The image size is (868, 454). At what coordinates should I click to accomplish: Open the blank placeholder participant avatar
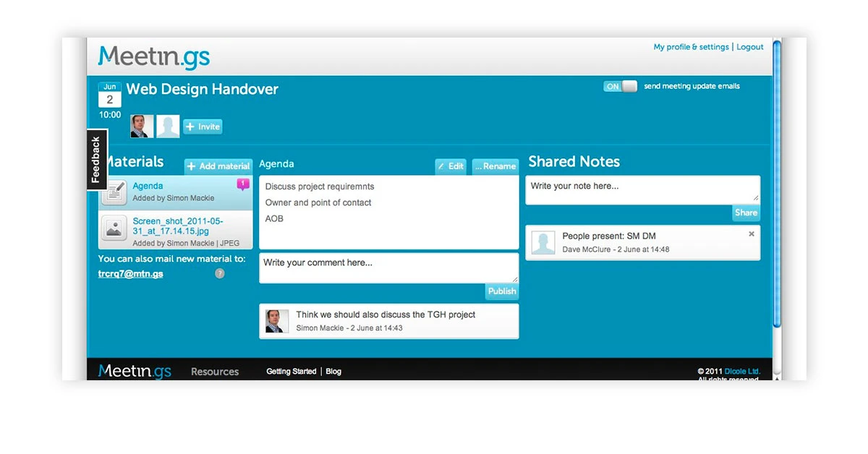coord(168,127)
